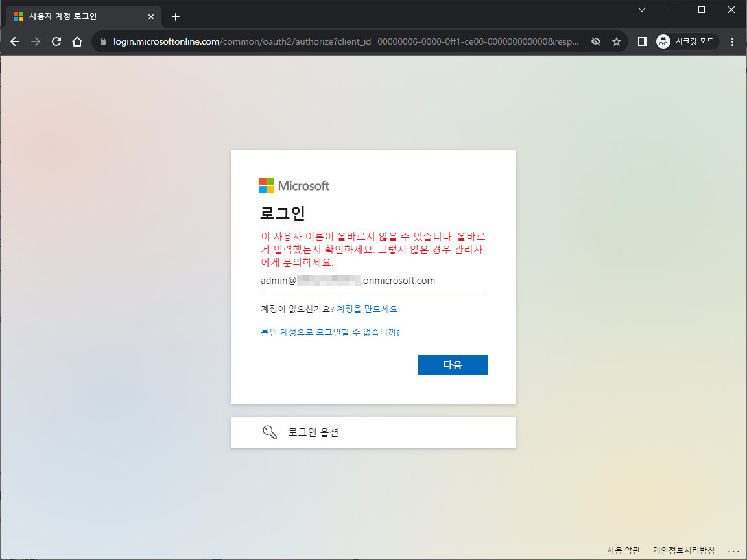Click the 다음 button
Image resolution: width=747 pixels, height=560 pixels.
pyautogui.click(x=452, y=365)
